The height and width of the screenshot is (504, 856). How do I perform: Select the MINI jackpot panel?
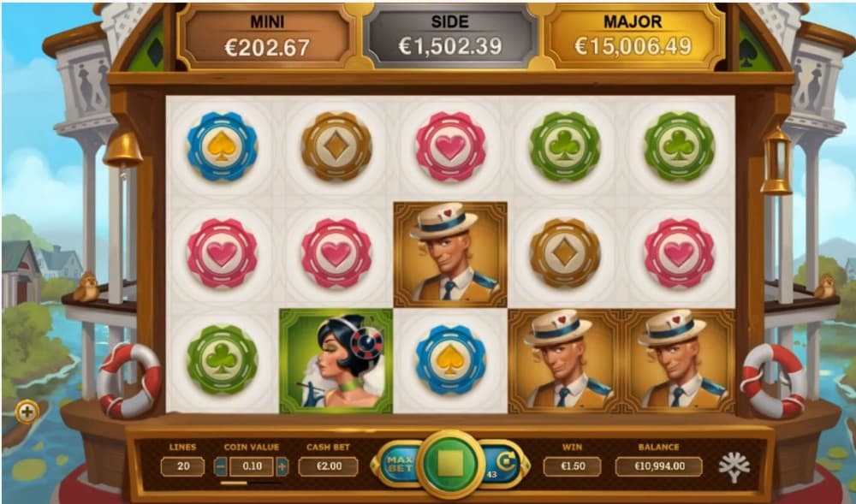pyautogui.click(x=267, y=36)
